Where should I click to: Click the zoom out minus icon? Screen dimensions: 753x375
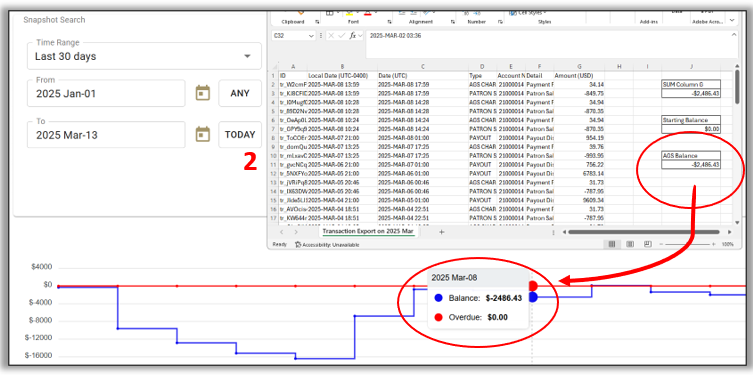662,244
